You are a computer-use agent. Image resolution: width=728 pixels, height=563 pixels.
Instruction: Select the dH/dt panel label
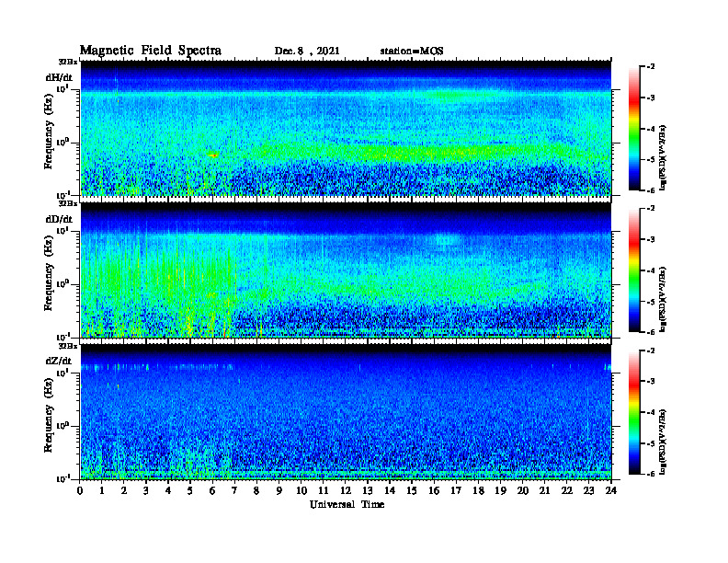59,78
